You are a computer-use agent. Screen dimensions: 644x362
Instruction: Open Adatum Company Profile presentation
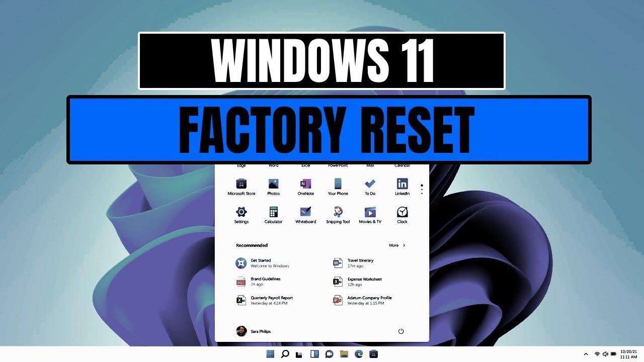click(362, 300)
